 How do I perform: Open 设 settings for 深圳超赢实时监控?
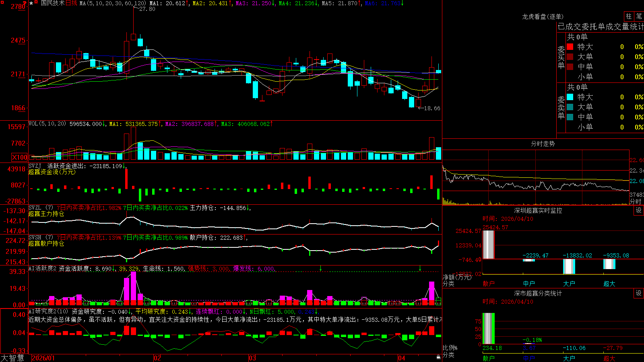click(x=639, y=210)
